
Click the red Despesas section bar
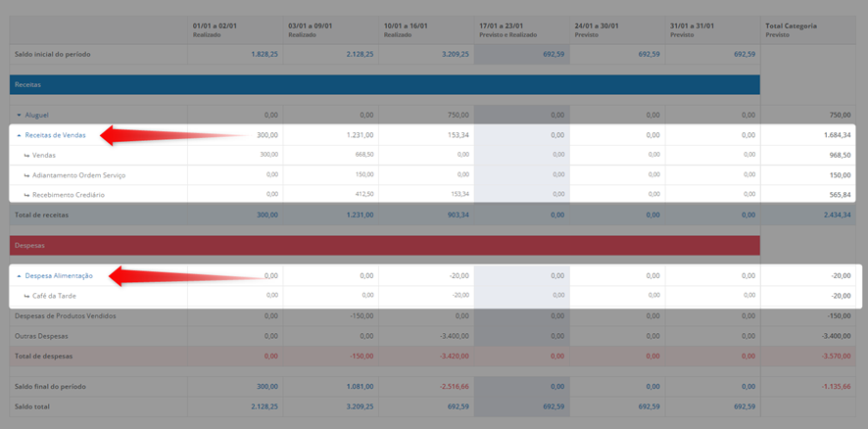385,245
